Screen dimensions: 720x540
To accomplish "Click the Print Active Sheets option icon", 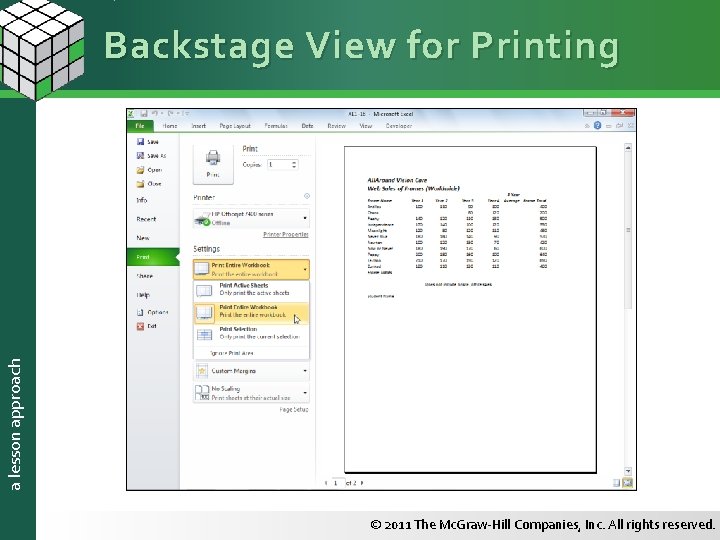I will 204,291.
